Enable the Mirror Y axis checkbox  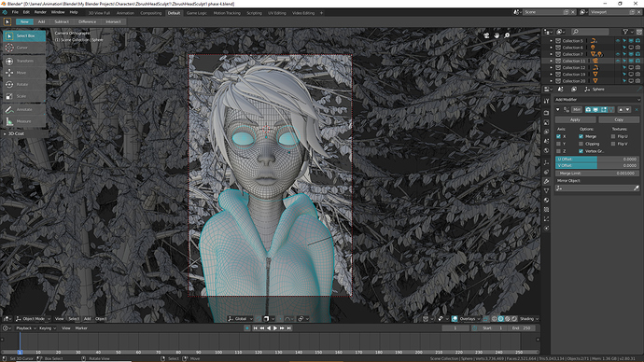558,144
